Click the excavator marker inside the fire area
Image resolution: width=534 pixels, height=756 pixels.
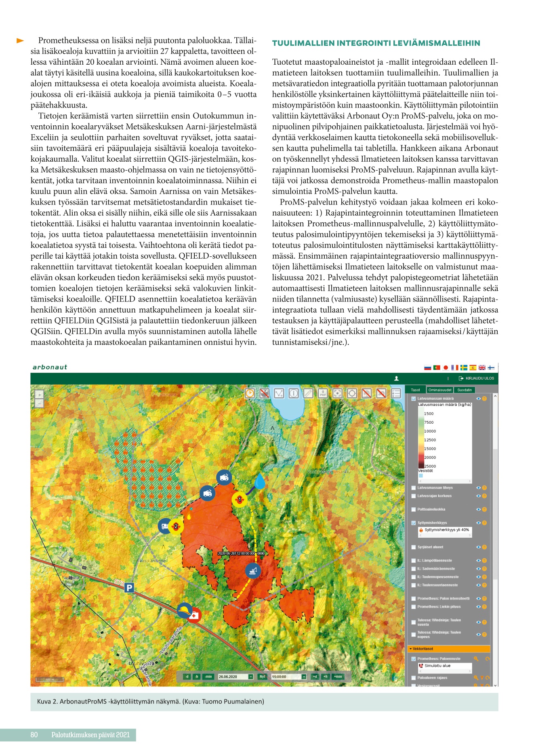(x=253, y=571)
